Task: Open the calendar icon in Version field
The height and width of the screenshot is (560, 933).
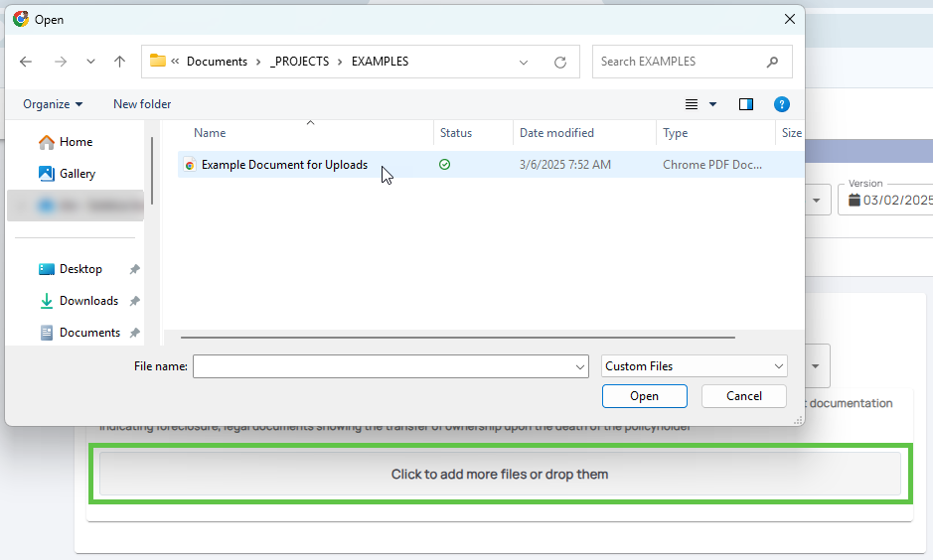Action: click(854, 200)
